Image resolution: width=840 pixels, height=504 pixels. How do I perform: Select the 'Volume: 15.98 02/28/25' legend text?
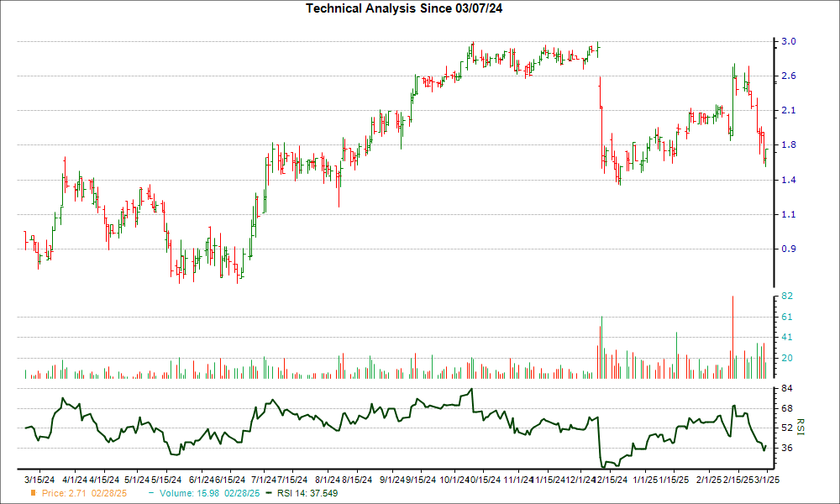[x=209, y=493]
